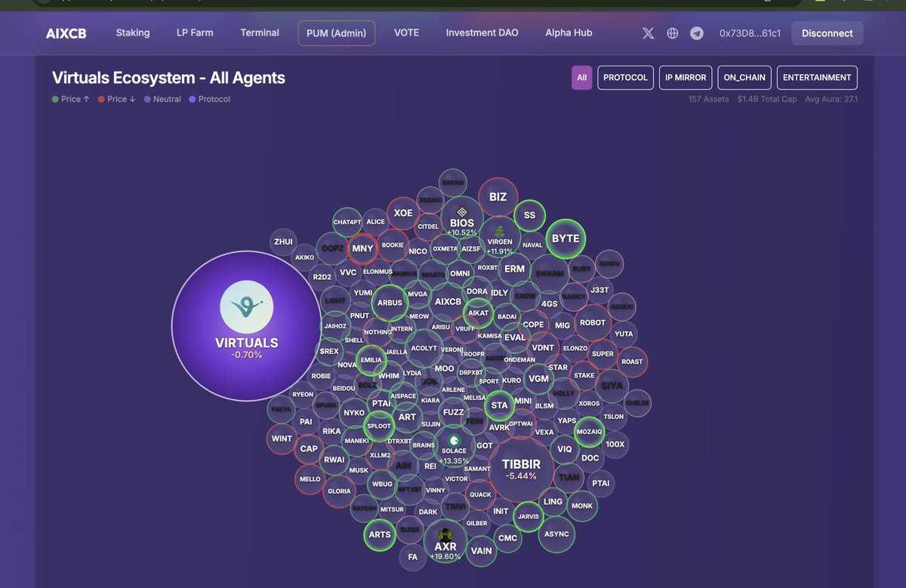Select the PUM (Admin) tab
The width and height of the screenshot is (906, 588).
click(x=336, y=33)
